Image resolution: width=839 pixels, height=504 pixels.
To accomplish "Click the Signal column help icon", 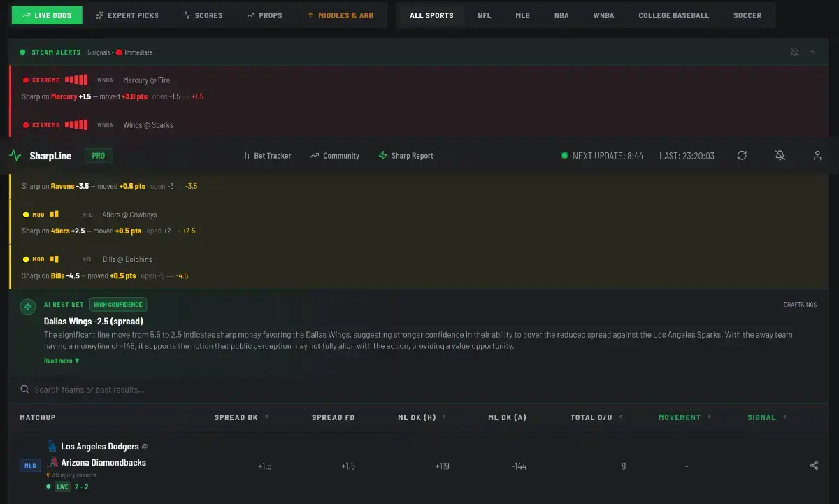I will (784, 417).
